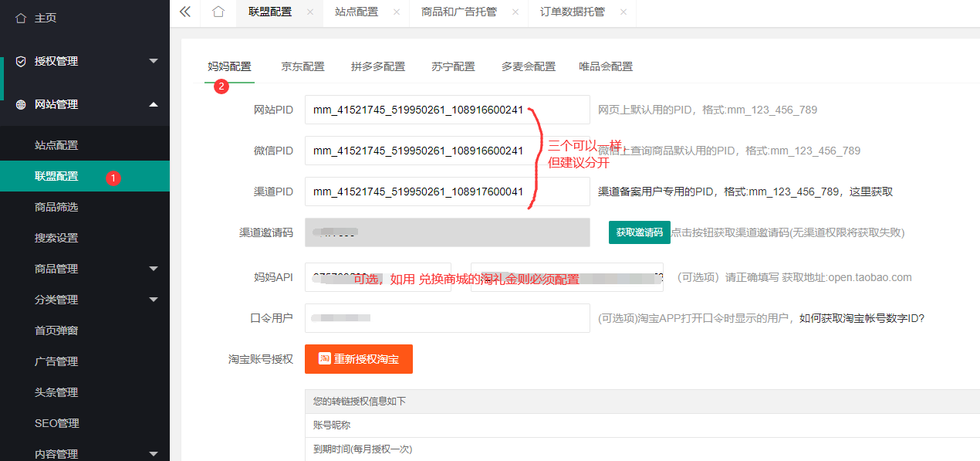Open 搜索设置 in the sidebar
Viewport: 980px width, 461px height.
point(56,238)
